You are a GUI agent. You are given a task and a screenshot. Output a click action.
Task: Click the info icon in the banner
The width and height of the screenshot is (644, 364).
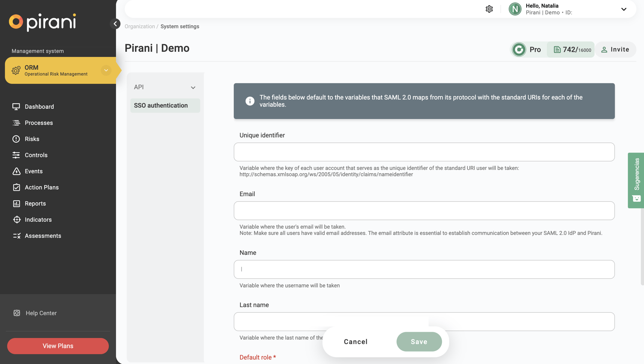coord(250,101)
